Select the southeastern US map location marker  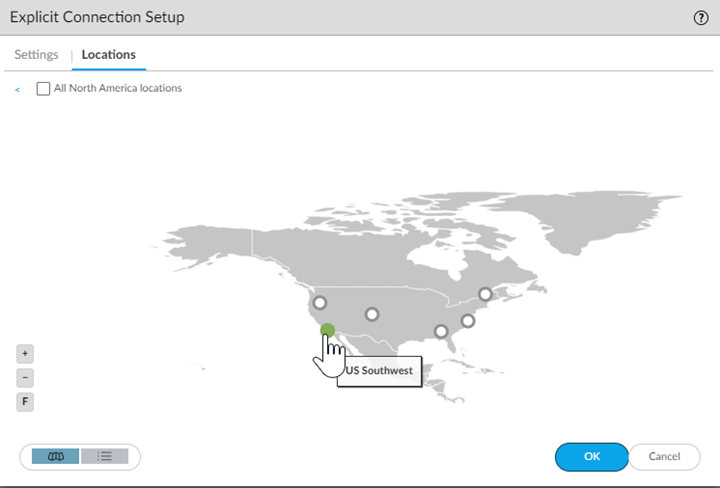(440, 331)
